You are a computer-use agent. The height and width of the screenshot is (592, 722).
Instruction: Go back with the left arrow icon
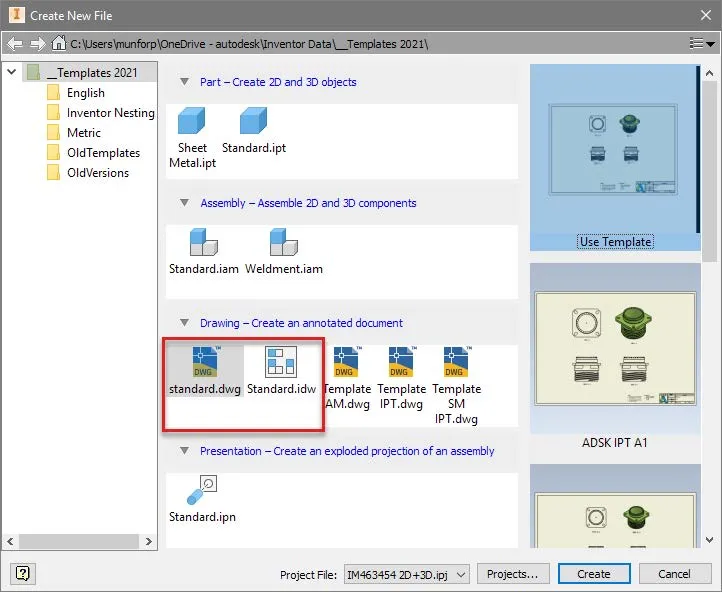(x=15, y=44)
